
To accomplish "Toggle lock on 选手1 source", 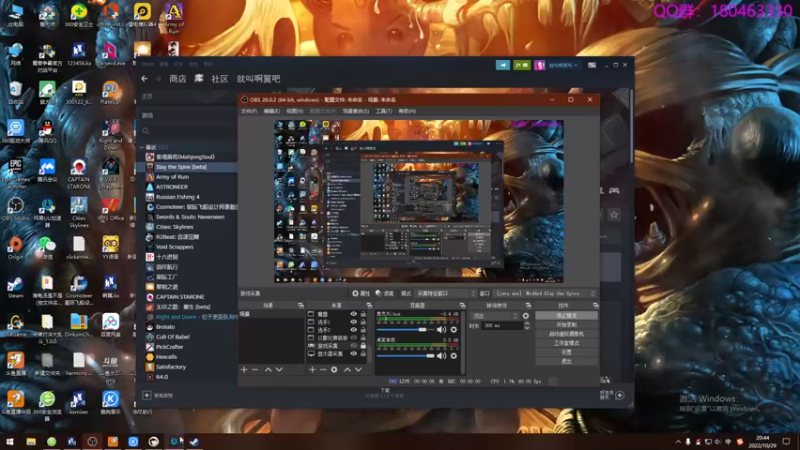I will pos(363,322).
